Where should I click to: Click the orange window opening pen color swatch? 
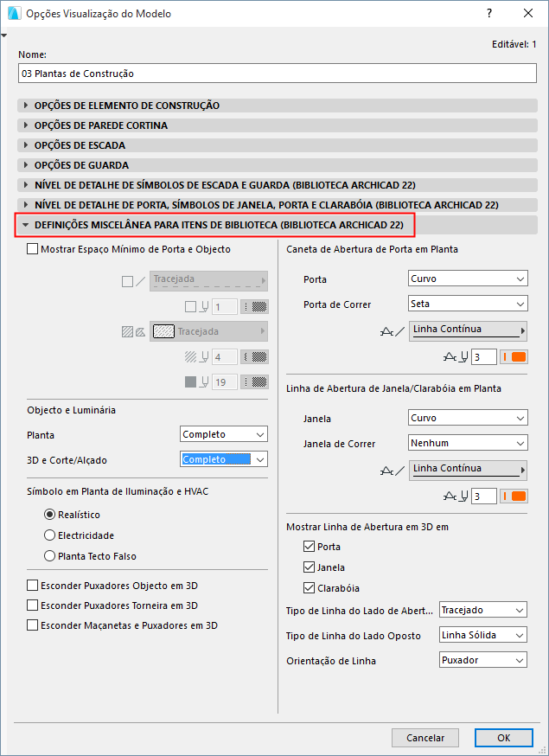click(x=514, y=497)
